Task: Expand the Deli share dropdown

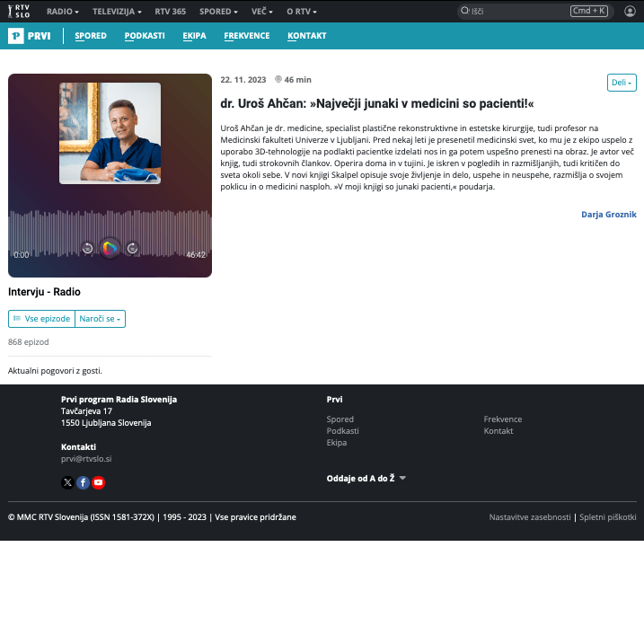Action: tap(622, 83)
